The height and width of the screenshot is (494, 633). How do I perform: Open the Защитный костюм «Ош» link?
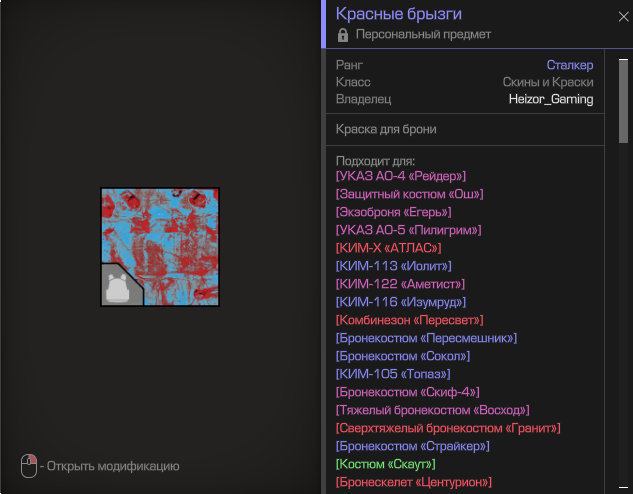click(x=409, y=194)
